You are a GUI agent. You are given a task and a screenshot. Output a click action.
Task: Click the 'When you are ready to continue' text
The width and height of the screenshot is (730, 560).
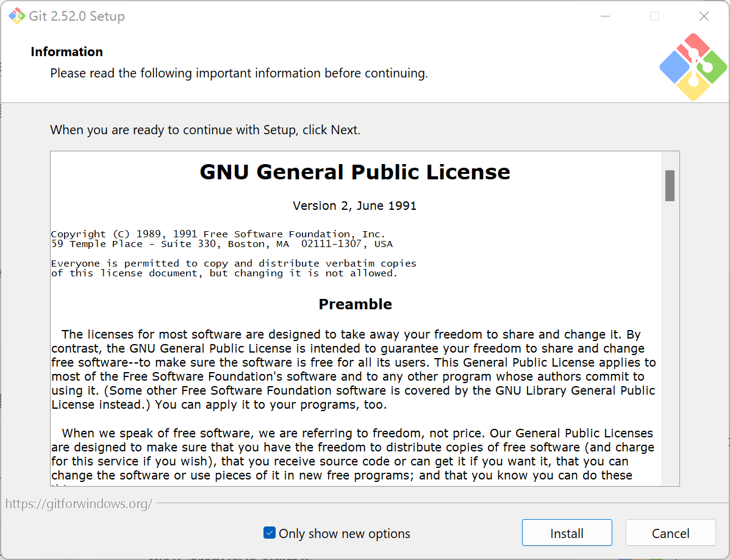click(x=206, y=130)
